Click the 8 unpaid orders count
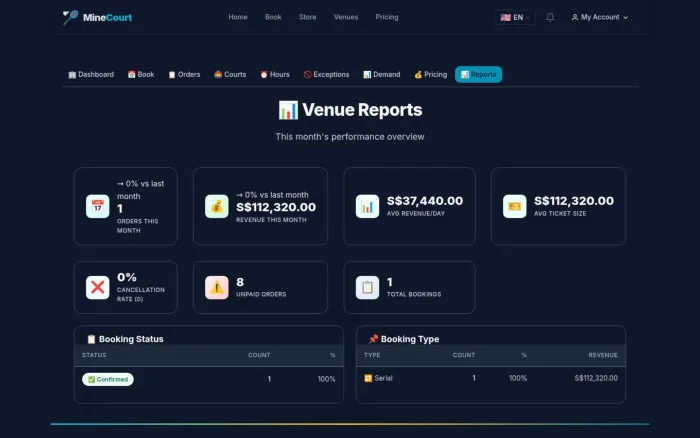Viewport: 700px width, 438px height. point(240,282)
